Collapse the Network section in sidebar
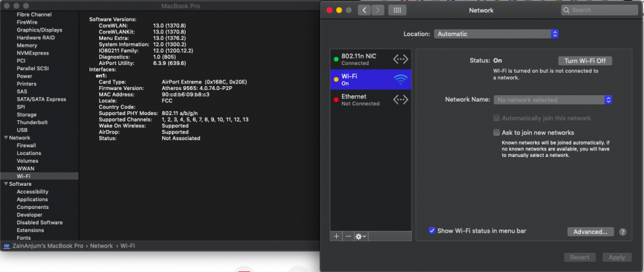Screen dimensions: 644x272 pos(6,138)
